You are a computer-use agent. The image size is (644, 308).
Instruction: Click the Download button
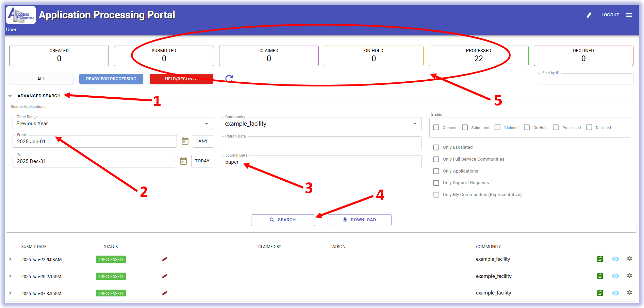359,220
